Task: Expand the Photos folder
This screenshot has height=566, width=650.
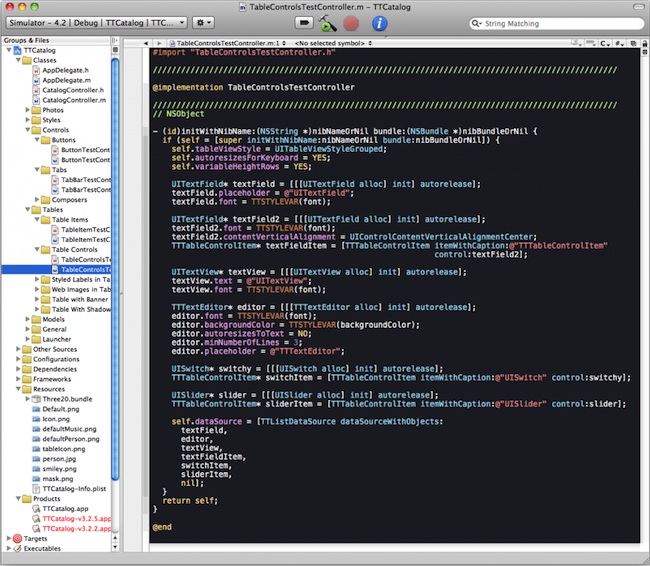Action: (26, 110)
